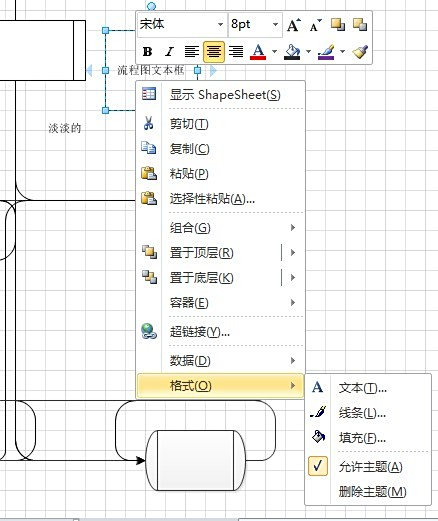Click the fill bucket icon in submenu
The height and width of the screenshot is (521, 438).
click(318, 436)
